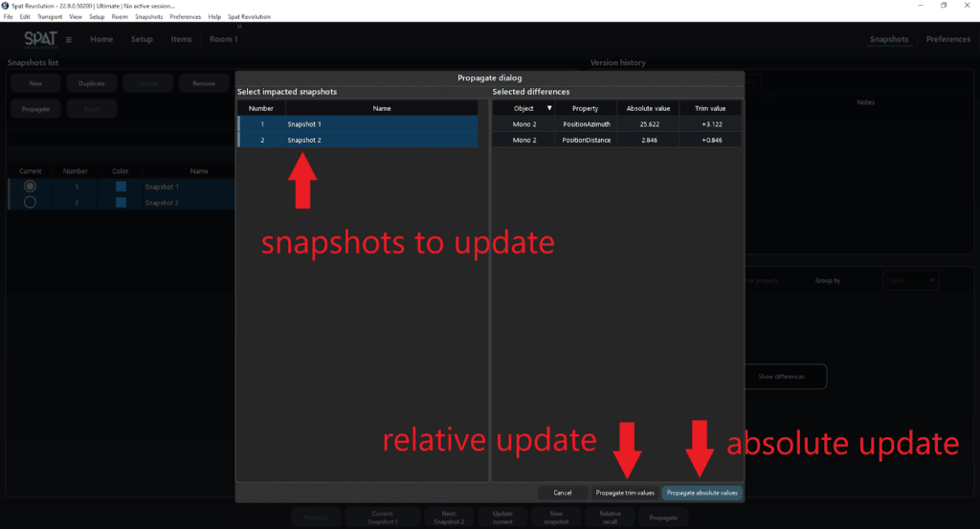Click the Snapshot 1 blue color swatch
The height and width of the screenshot is (529, 980).
[121, 187]
